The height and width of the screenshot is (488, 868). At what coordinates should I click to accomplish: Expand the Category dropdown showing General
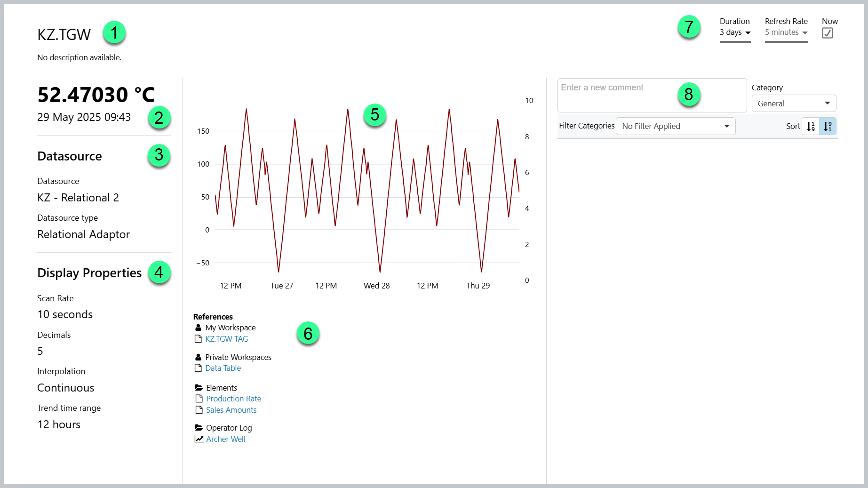pos(794,104)
